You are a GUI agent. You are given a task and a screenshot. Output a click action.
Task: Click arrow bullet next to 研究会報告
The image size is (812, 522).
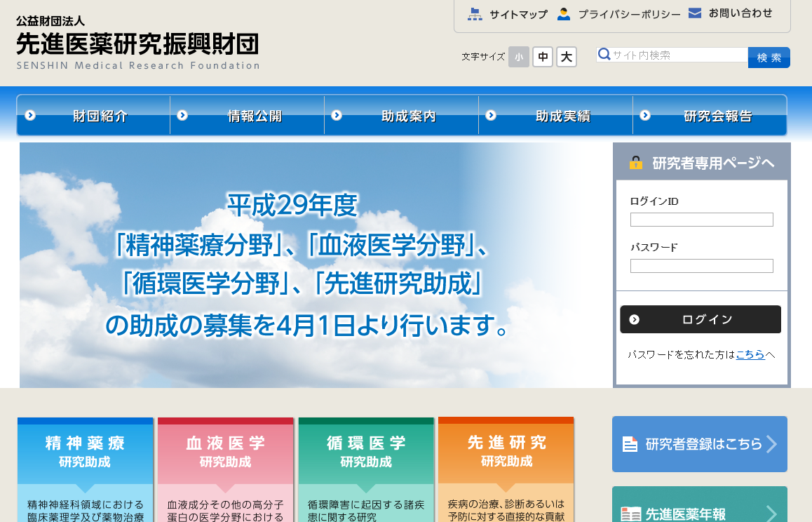click(x=644, y=115)
